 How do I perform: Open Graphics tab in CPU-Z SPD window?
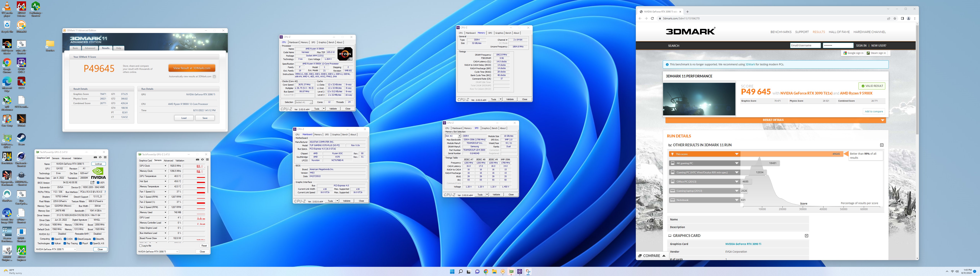[x=486, y=128]
